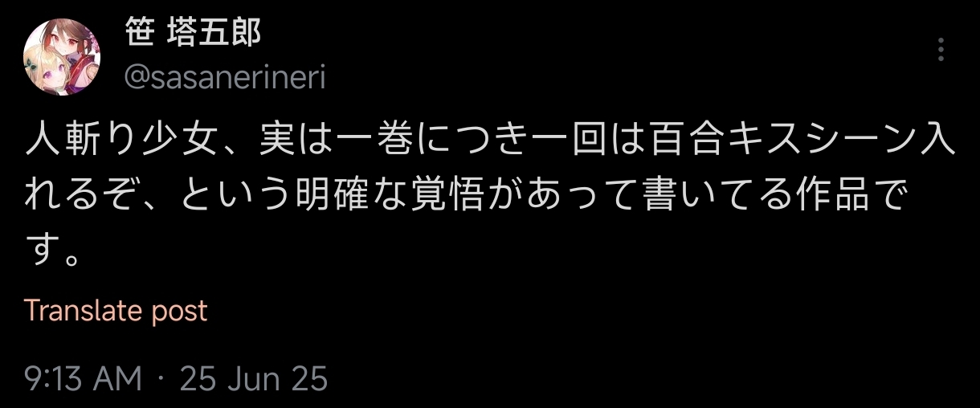Image resolution: width=980 pixels, height=408 pixels.
Task: Click the text 一巻につき一回 in the post
Action: tap(440, 142)
